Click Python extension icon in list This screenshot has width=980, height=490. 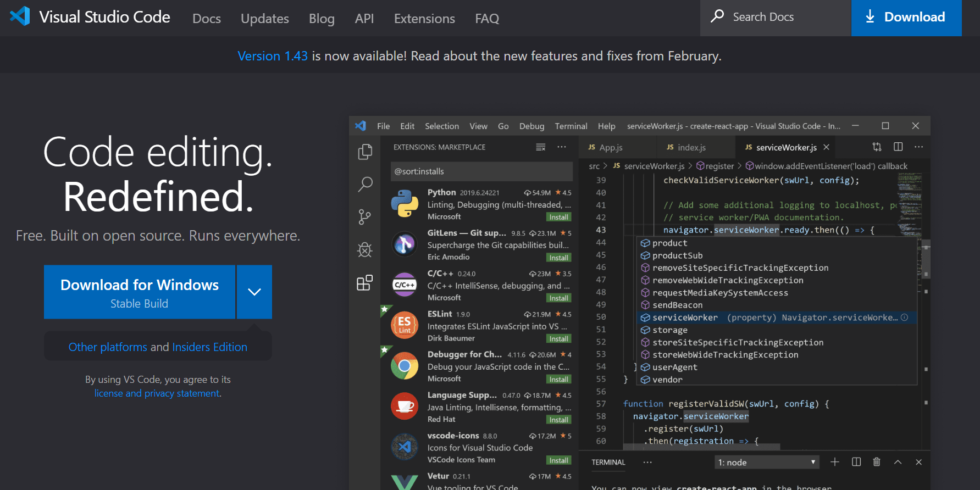[405, 204]
